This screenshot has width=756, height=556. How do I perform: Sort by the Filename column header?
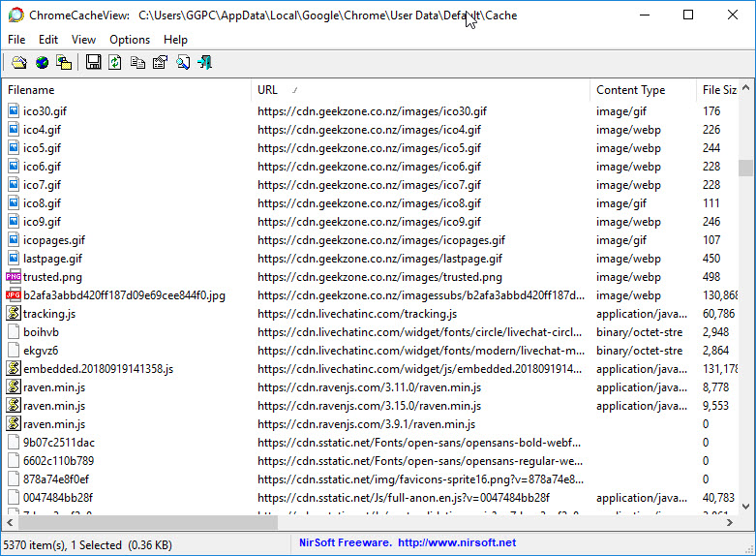(126, 90)
